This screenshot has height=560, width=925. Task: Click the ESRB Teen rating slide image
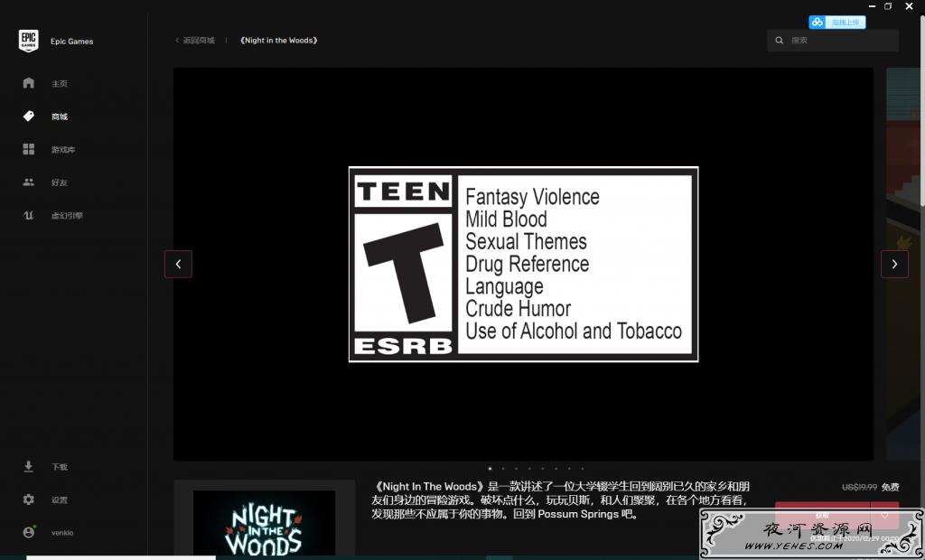(523, 264)
